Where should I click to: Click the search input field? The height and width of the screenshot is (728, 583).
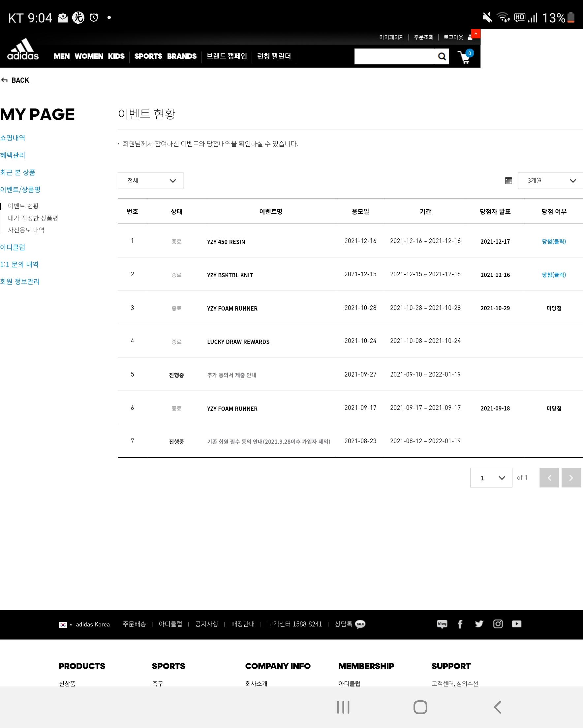(x=394, y=56)
